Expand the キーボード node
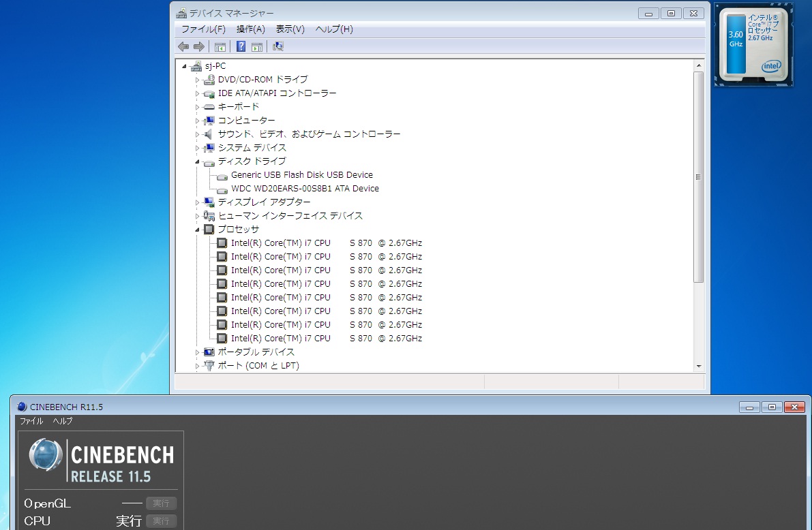This screenshot has height=530, width=812. tap(197, 107)
